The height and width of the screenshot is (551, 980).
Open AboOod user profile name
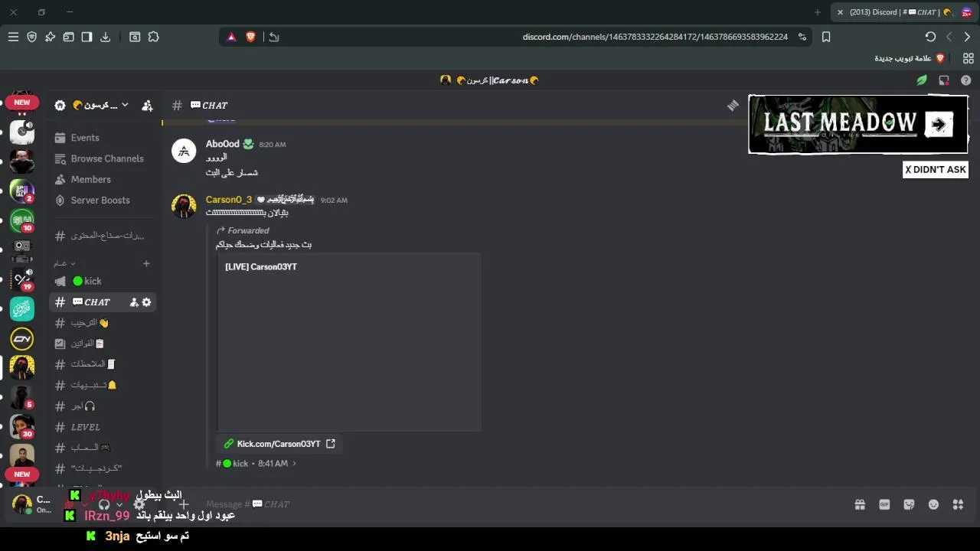[x=222, y=144]
